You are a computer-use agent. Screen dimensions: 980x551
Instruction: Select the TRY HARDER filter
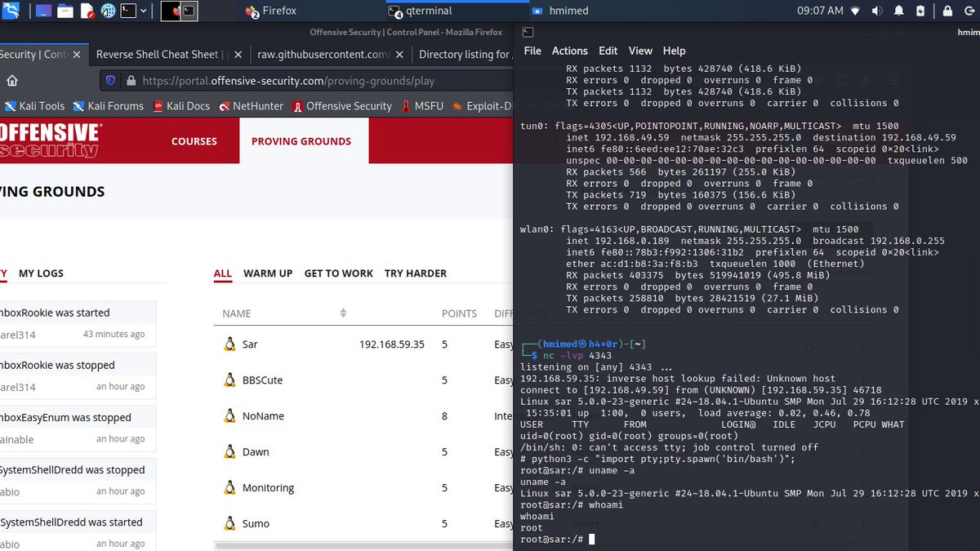click(416, 273)
